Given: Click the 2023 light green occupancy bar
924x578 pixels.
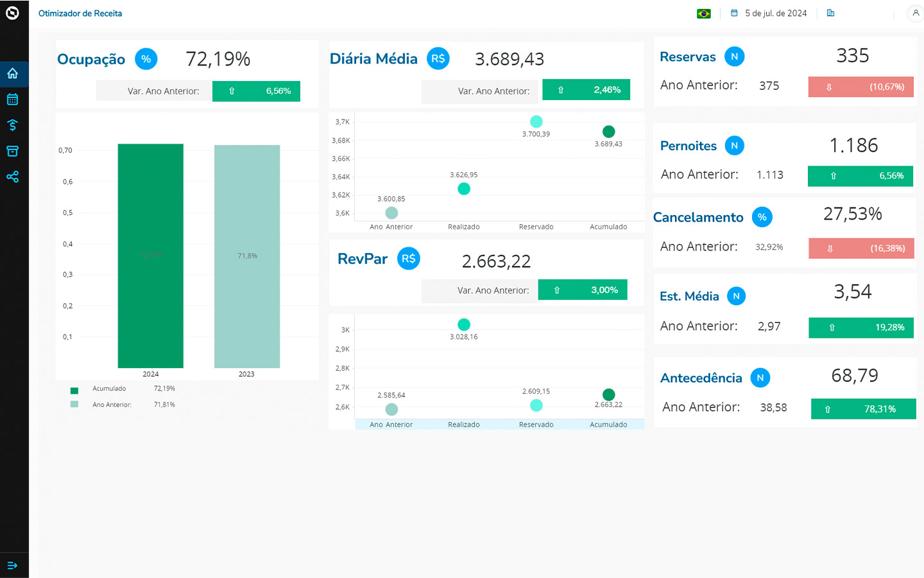Looking at the screenshot, I should point(247,256).
